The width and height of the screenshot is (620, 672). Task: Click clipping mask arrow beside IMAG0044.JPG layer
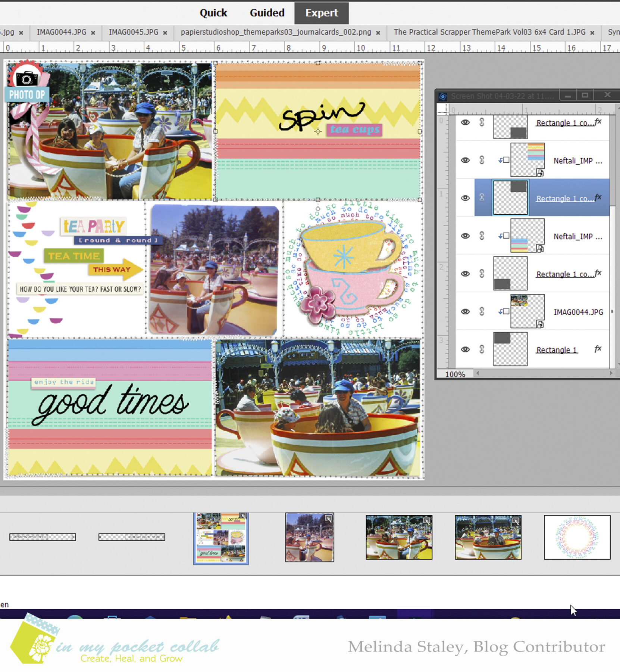[x=500, y=311]
